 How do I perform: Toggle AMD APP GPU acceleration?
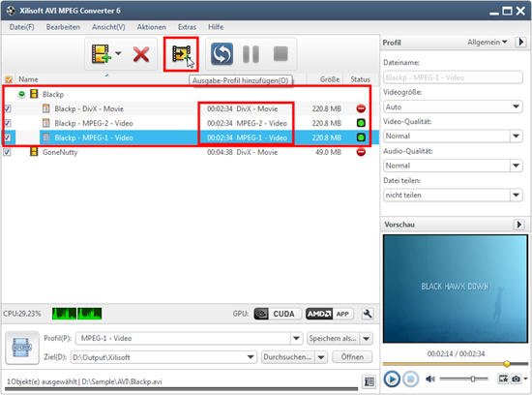point(329,314)
